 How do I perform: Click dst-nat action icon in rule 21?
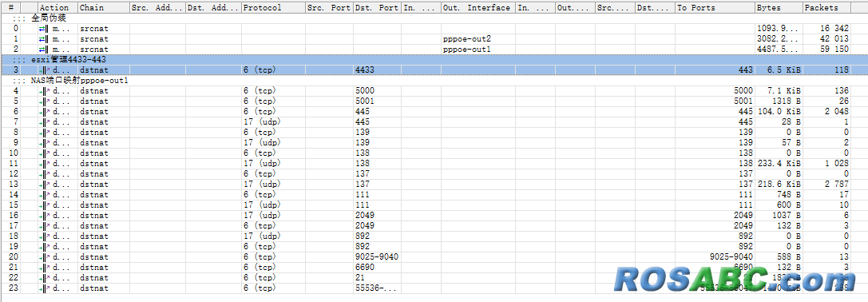44,267
